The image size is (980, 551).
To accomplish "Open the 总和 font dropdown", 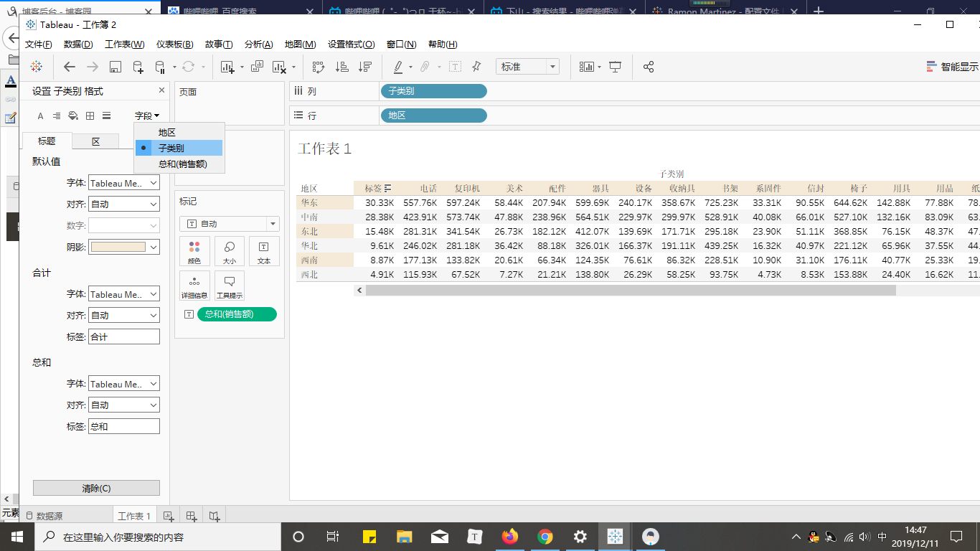I will click(124, 384).
